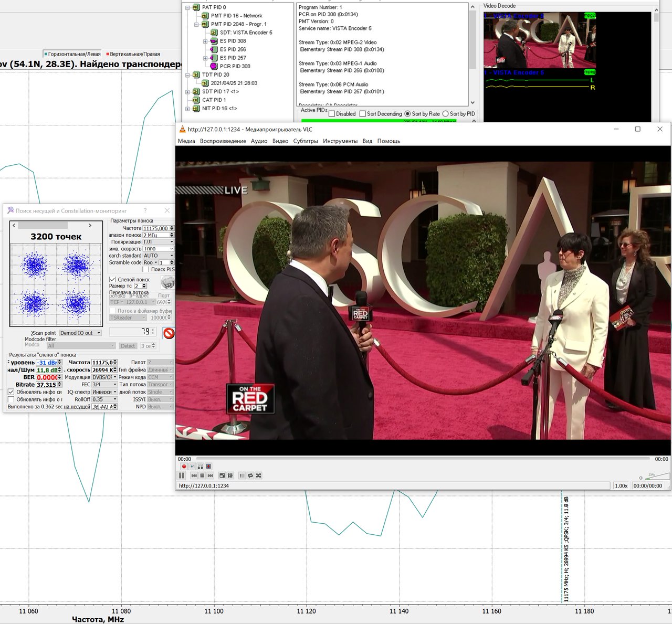Check second Обновлять инфо checkbox
The height and width of the screenshot is (624, 672).
11,399
